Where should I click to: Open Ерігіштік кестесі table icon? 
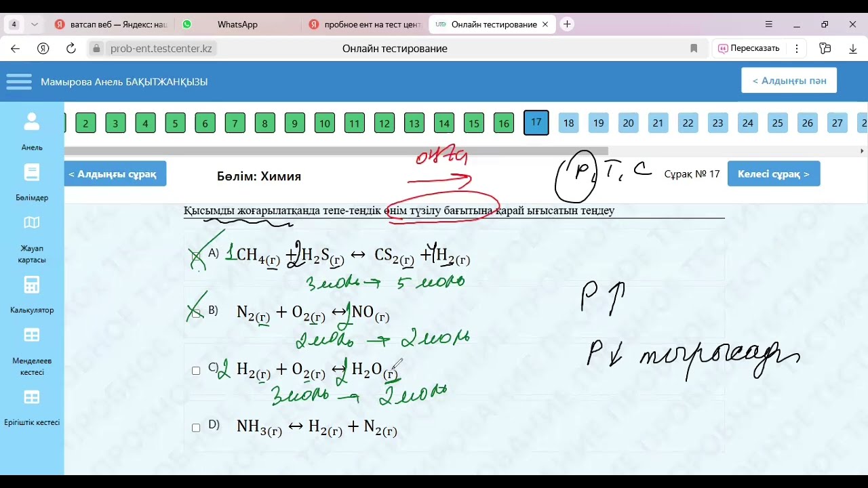click(32, 396)
